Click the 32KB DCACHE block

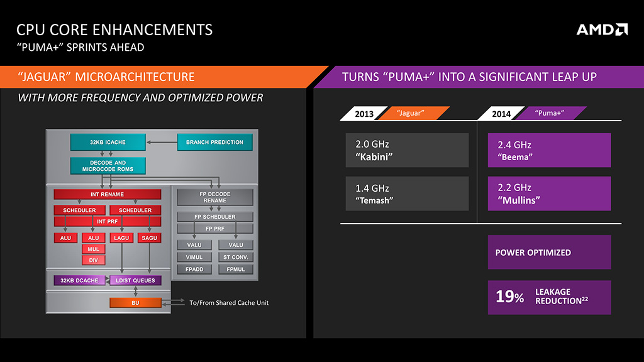tap(79, 280)
